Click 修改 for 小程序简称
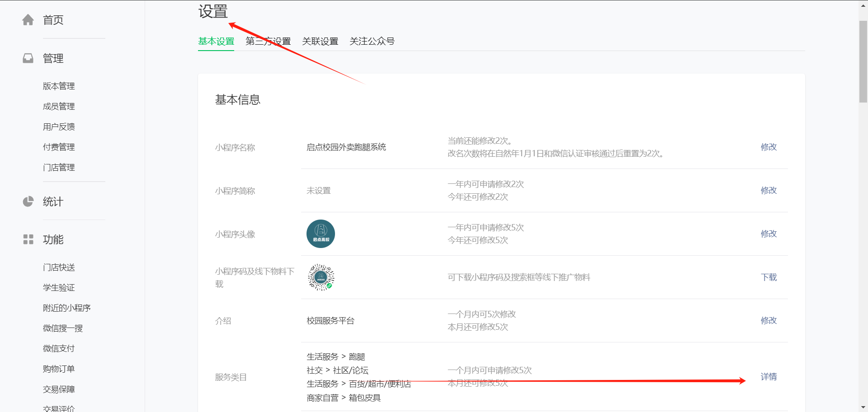 pos(769,191)
